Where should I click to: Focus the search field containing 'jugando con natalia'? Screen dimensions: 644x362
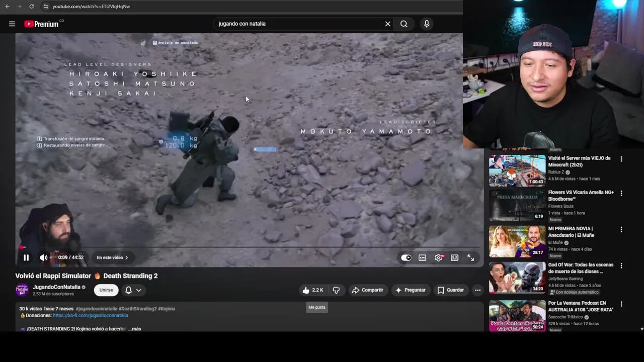(299, 24)
